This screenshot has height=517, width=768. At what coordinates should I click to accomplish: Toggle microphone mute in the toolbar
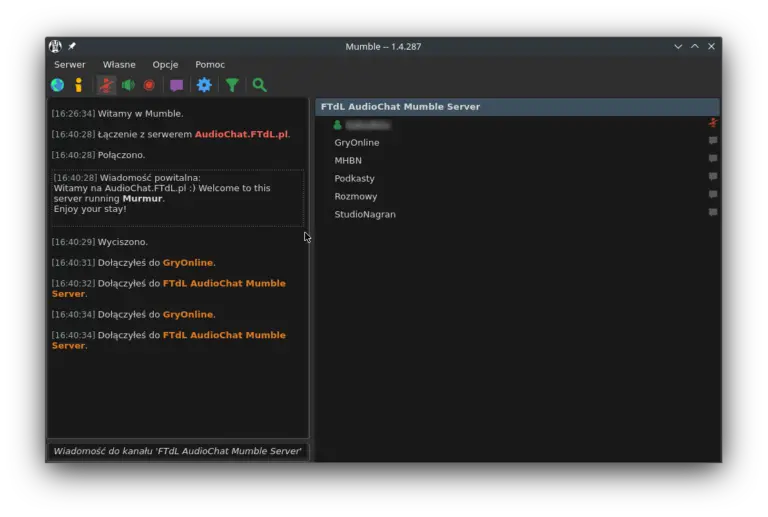point(106,85)
